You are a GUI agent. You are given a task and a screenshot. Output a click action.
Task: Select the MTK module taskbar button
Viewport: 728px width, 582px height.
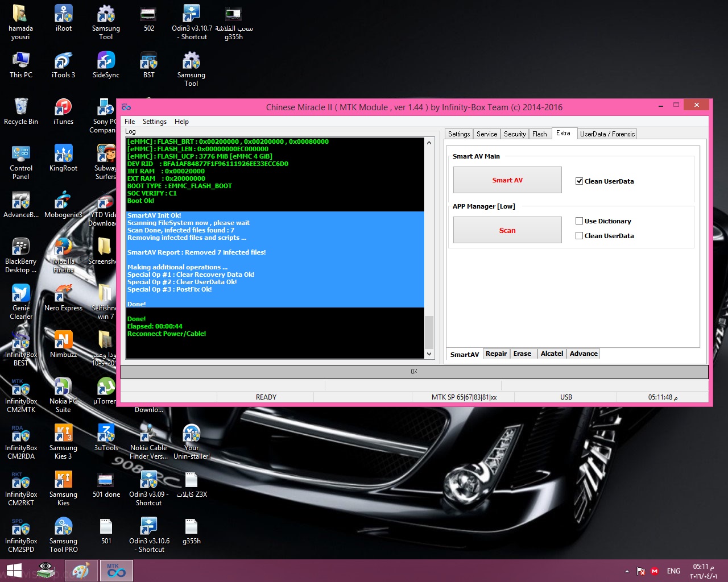point(117,571)
